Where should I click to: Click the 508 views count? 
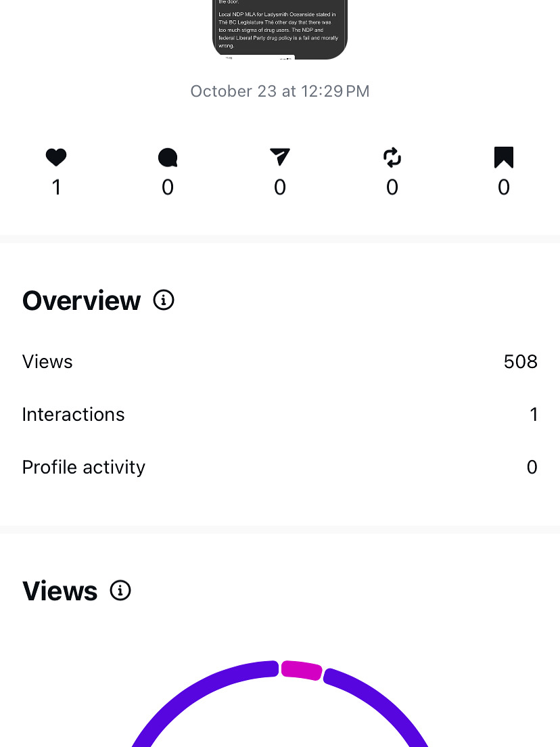(x=520, y=362)
